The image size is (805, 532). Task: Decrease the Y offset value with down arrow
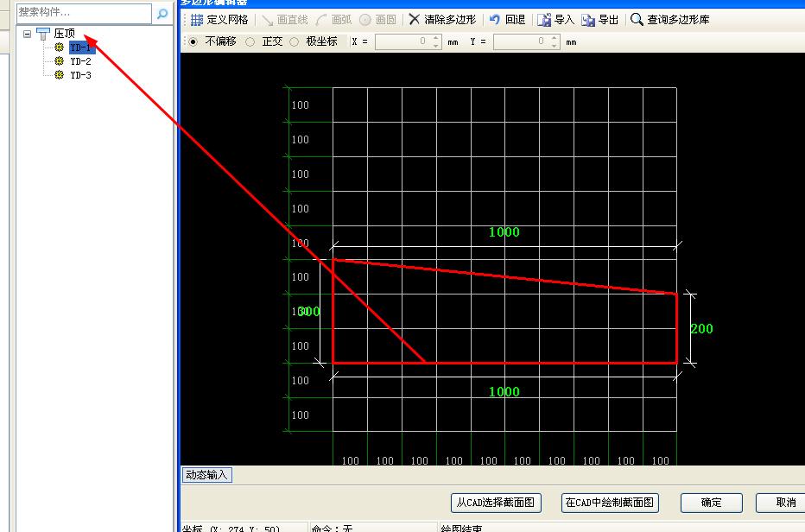point(555,46)
